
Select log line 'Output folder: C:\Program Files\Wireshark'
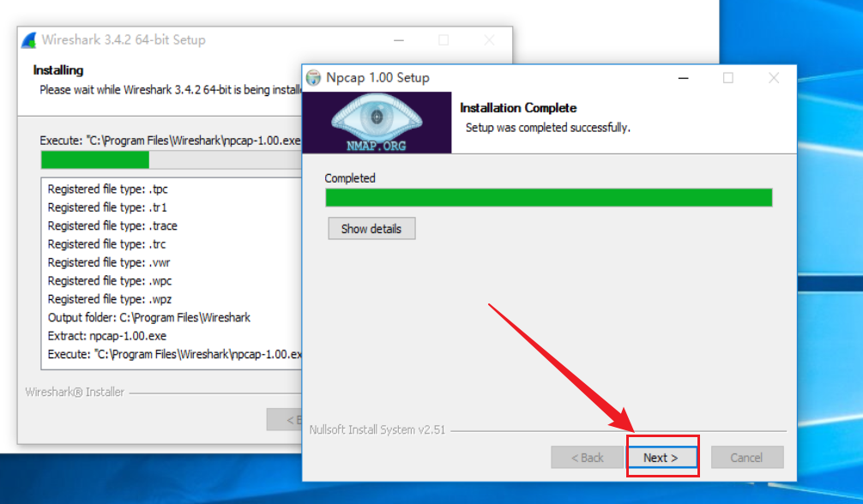click(x=148, y=317)
